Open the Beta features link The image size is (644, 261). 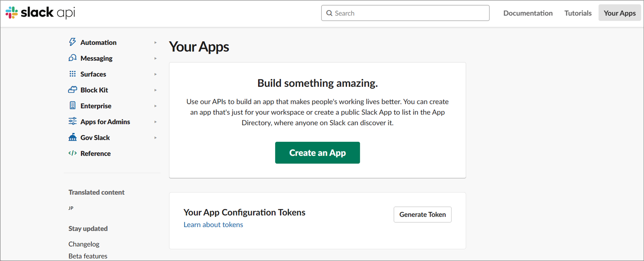(x=88, y=256)
